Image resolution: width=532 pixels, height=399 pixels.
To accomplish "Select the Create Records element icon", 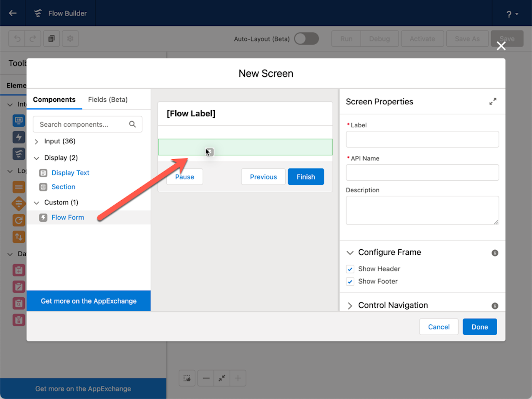I will point(19,270).
